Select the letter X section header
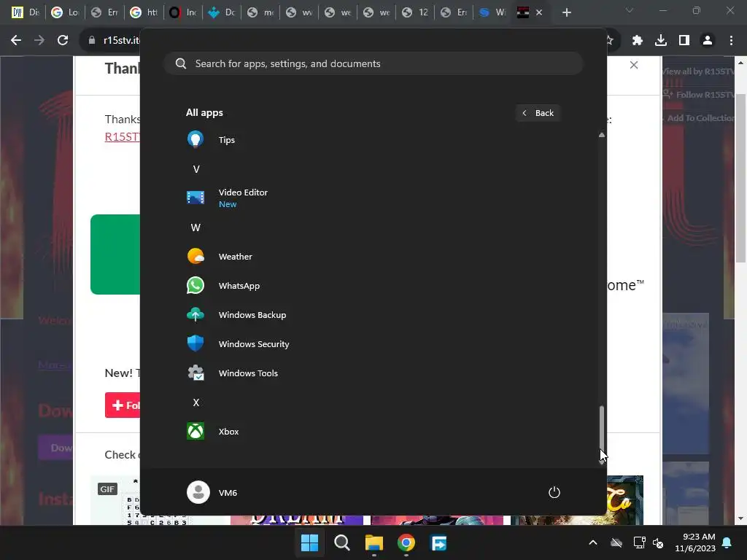 (x=196, y=402)
